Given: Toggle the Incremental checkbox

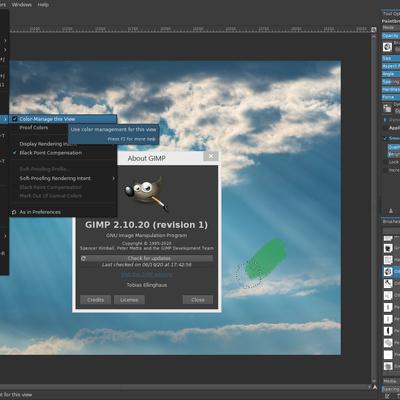Looking at the screenshot, I should click(x=385, y=170).
